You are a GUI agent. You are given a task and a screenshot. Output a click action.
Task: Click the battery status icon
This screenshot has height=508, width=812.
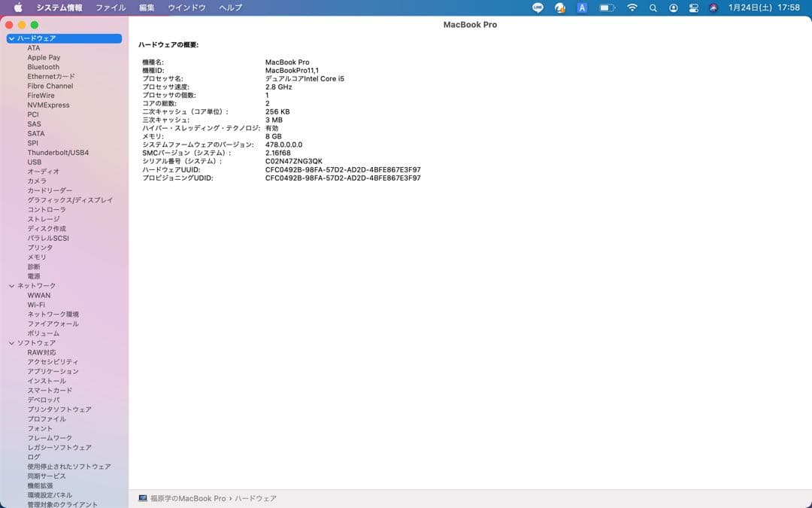[604, 8]
